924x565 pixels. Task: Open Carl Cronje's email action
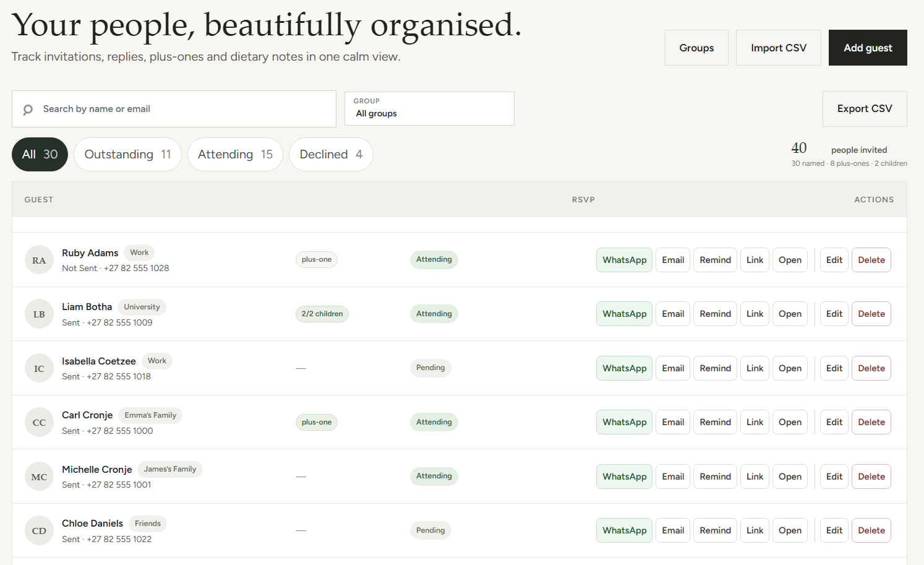coord(673,422)
